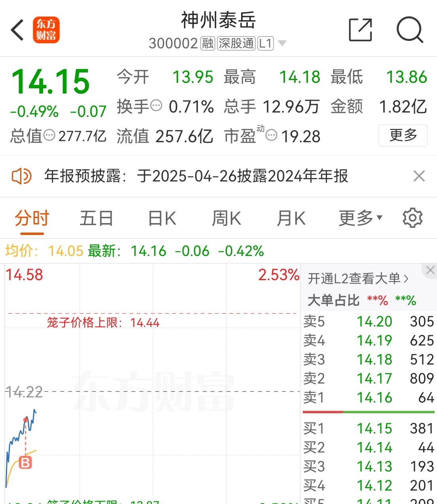Close the L2 promotion panel

[430, 270]
